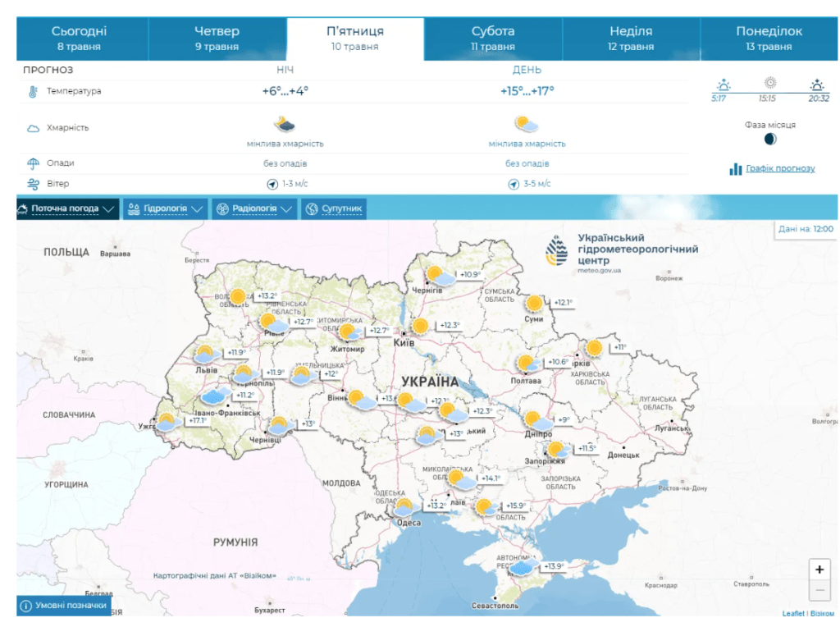Click the Zaporizhzhia weather icon +11.5°

pyautogui.click(x=559, y=450)
